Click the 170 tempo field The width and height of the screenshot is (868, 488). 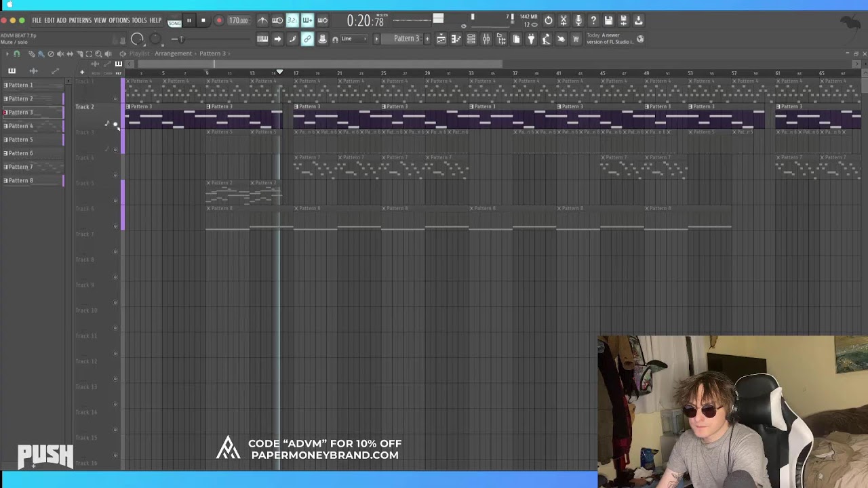point(238,20)
